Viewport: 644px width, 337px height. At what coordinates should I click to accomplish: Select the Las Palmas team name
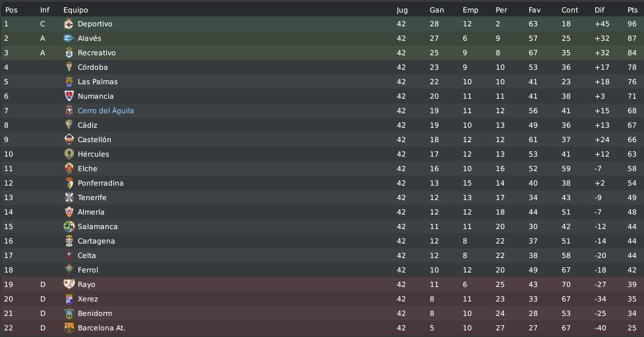pos(98,82)
